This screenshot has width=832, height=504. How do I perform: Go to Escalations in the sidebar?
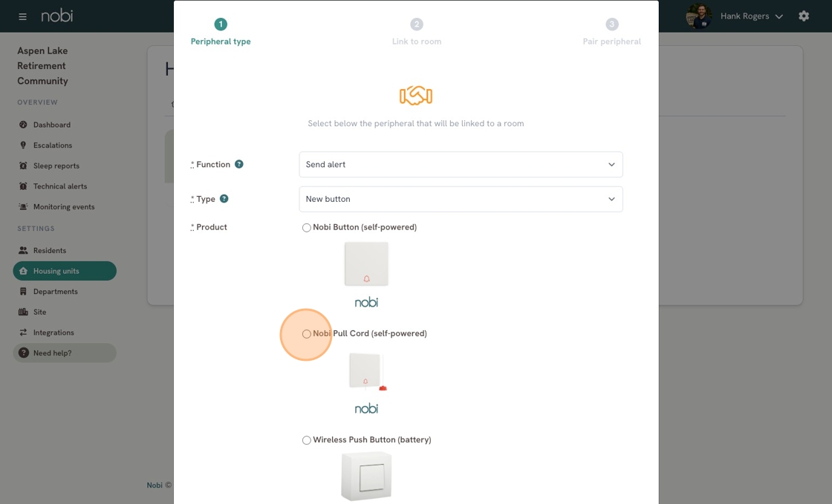[53, 145]
